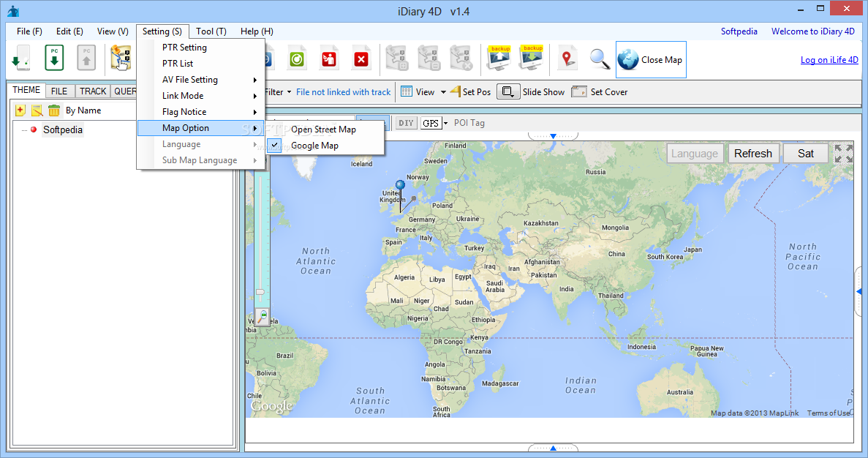Viewport: 868px width, 458px height.
Task: Click the green download to PC icon
Action: (54, 58)
